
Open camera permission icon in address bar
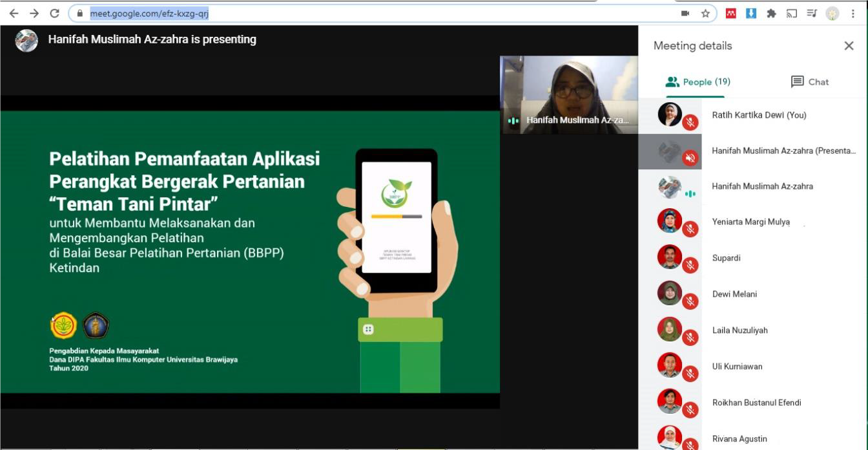685,13
